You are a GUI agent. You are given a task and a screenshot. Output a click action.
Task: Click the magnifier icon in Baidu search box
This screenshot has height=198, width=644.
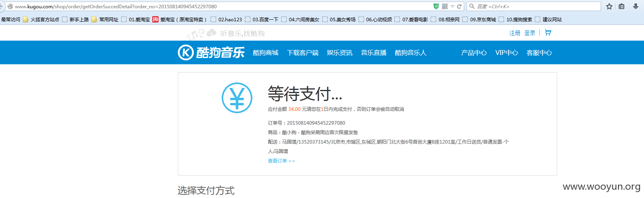(472, 6)
